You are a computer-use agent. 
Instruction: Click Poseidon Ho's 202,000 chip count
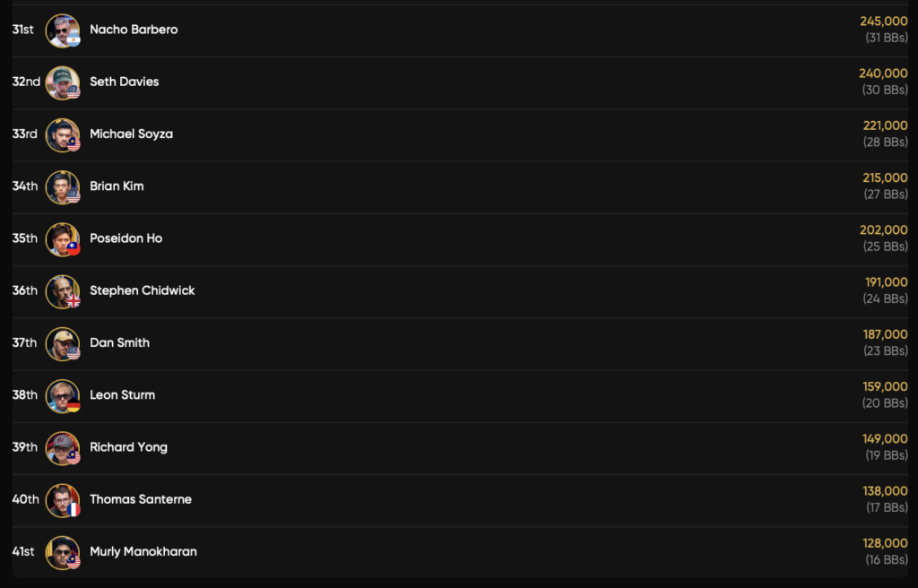(883, 230)
